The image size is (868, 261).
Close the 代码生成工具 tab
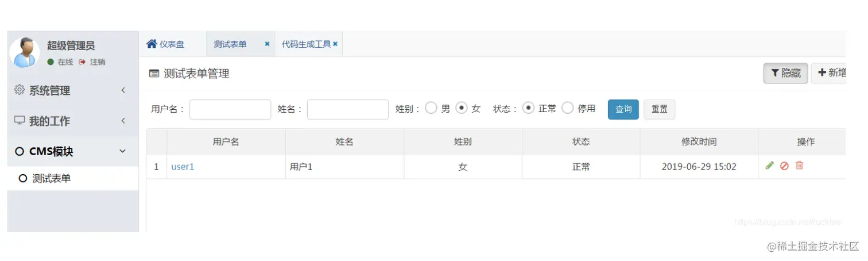click(x=335, y=44)
